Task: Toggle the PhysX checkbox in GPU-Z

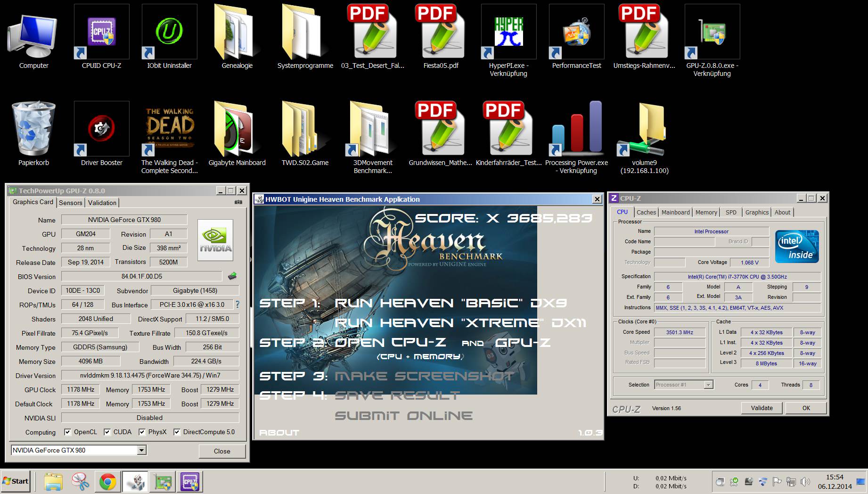Action: tap(142, 432)
